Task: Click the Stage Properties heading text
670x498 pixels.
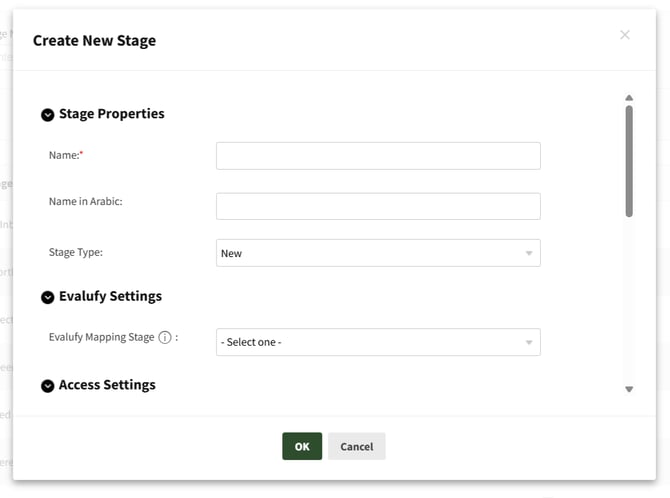Action: [x=111, y=114]
